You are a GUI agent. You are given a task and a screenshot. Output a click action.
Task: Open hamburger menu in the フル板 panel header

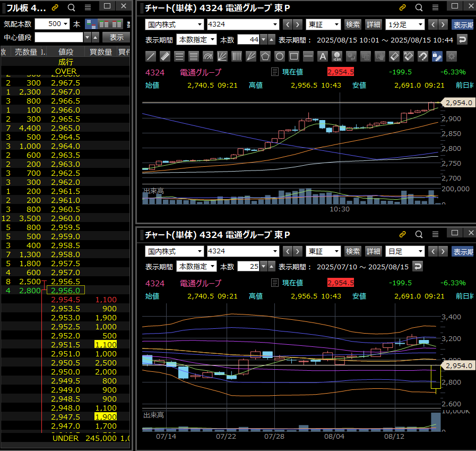(88, 7)
